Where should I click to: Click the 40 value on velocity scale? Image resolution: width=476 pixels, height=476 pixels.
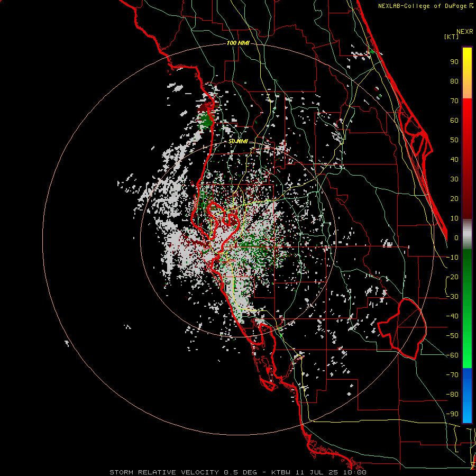tap(454, 160)
